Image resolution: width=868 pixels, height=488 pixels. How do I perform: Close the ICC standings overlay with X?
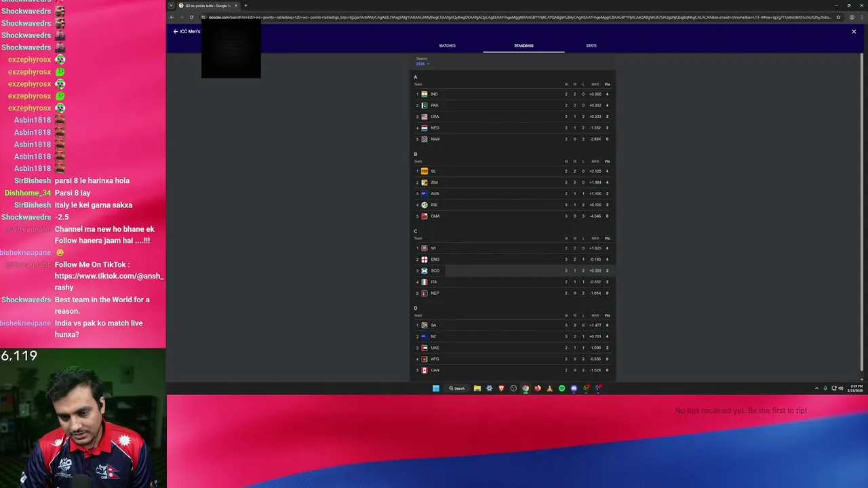coord(854,31)
